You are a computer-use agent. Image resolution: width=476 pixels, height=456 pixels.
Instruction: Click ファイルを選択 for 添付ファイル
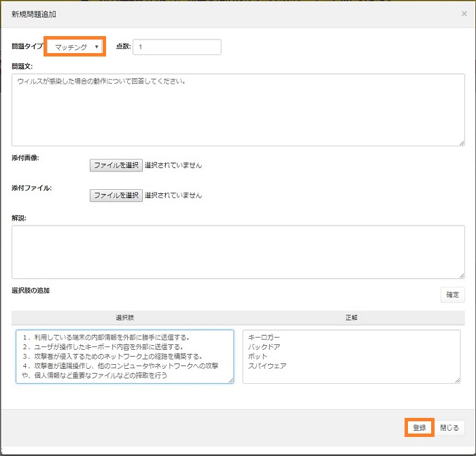(116, 195)
